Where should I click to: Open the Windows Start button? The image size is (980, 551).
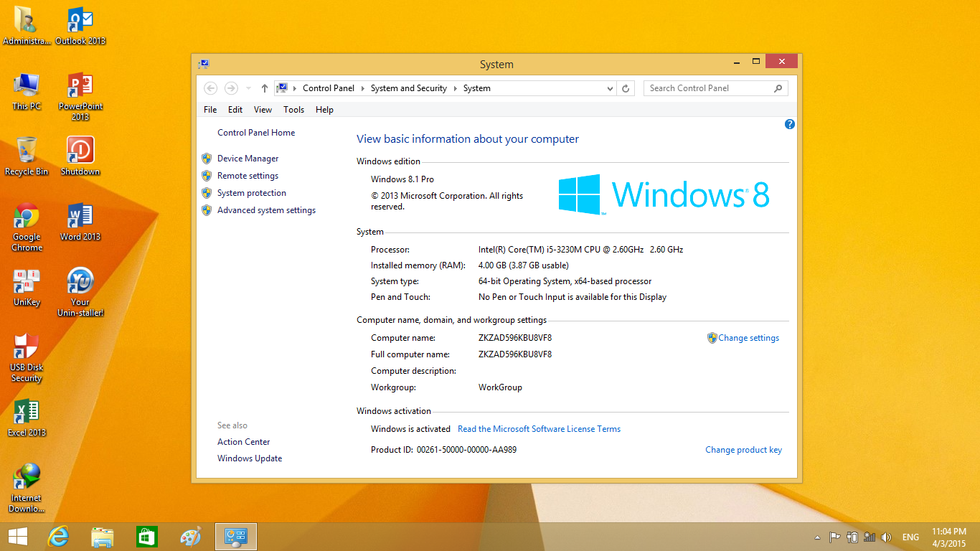tap(17, 537)
